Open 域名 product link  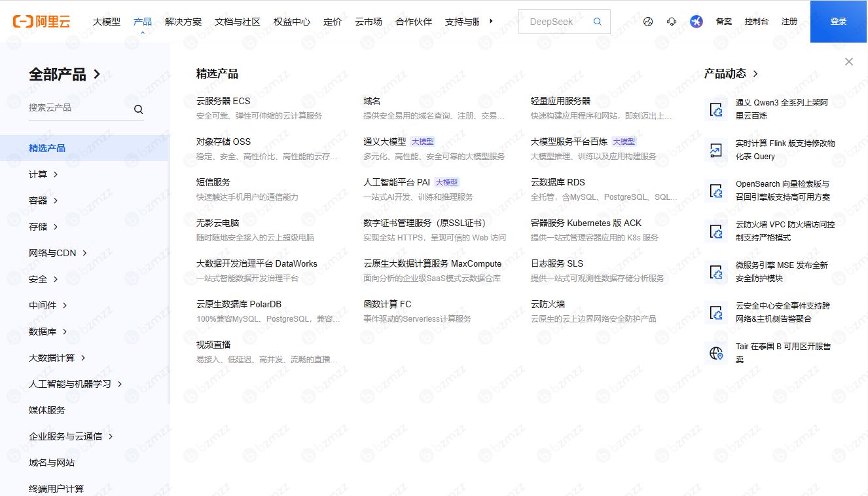(372, 101)
